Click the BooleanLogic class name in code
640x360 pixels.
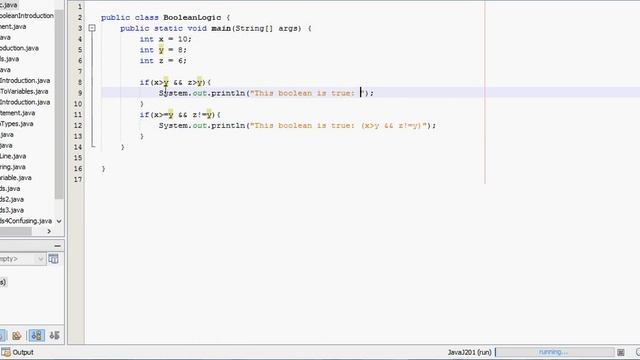point(192,18)
